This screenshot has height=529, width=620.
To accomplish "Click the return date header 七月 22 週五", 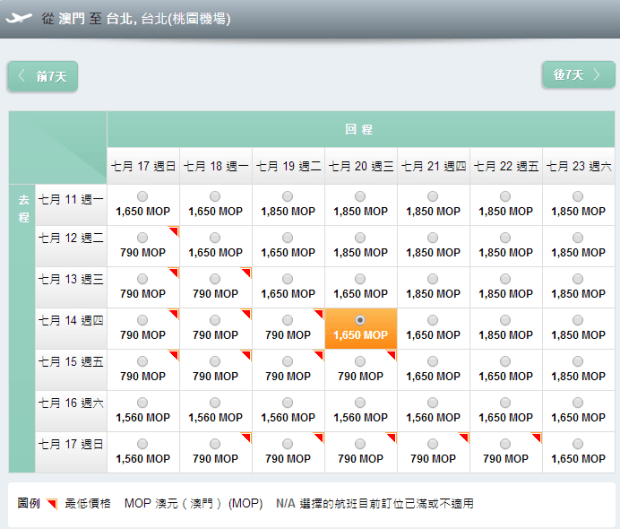I will [506, 166].
